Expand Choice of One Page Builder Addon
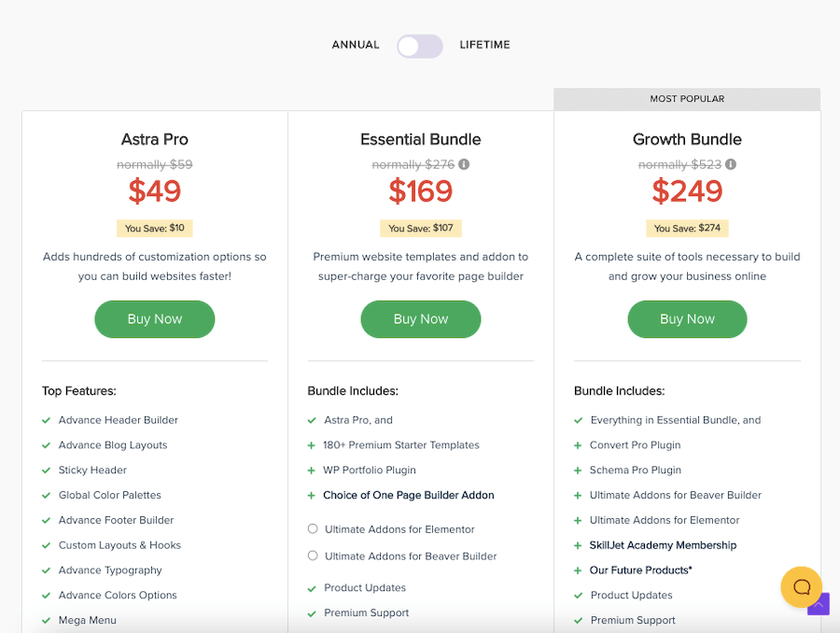Image resolution: width=840 pixels, height=633 pixels. pos(408,496)
